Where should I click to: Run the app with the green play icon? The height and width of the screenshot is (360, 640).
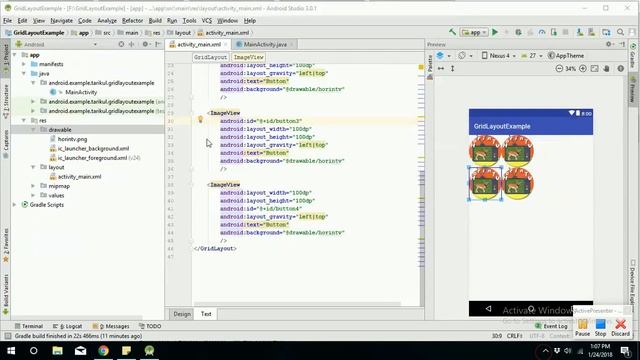(495, 32)
